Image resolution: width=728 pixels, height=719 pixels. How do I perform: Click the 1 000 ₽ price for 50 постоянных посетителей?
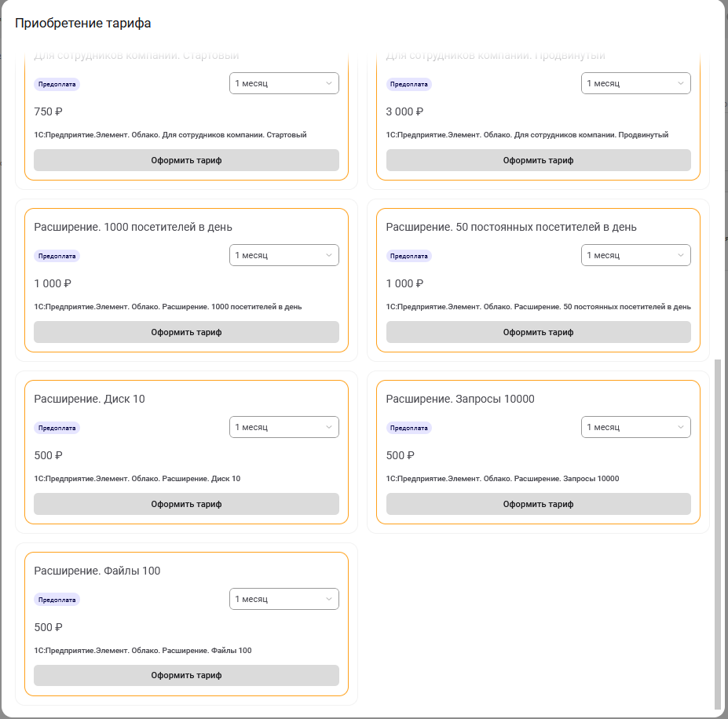pyautogui.click(x=405, y=283)
